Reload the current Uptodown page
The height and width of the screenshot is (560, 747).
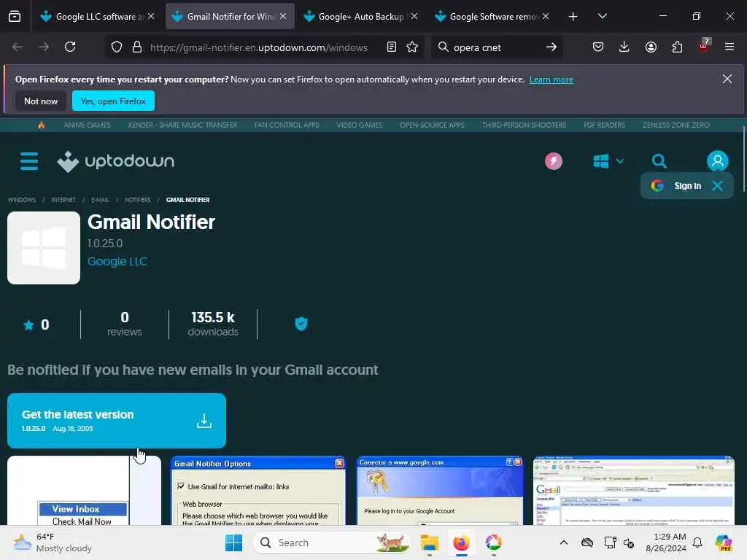[x=70, y=47]
